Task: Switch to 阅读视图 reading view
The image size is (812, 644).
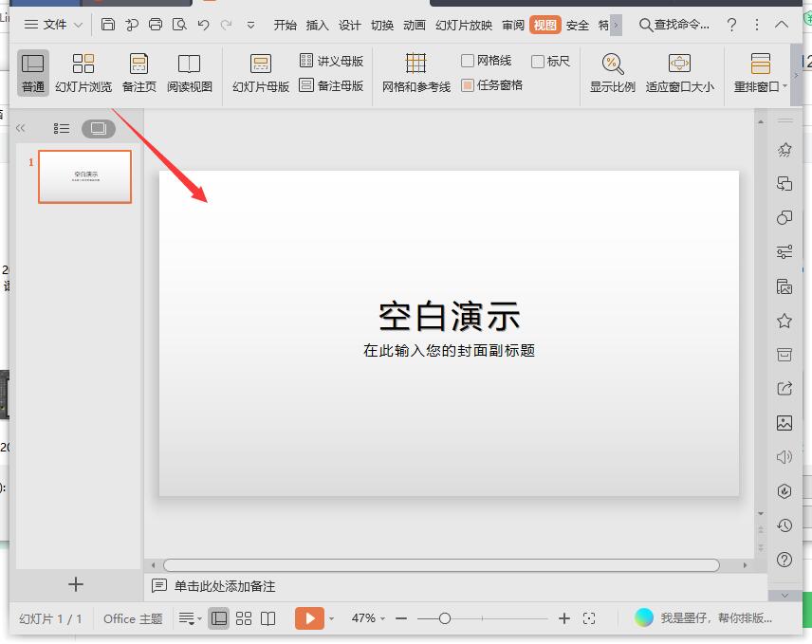Action: 189,73
